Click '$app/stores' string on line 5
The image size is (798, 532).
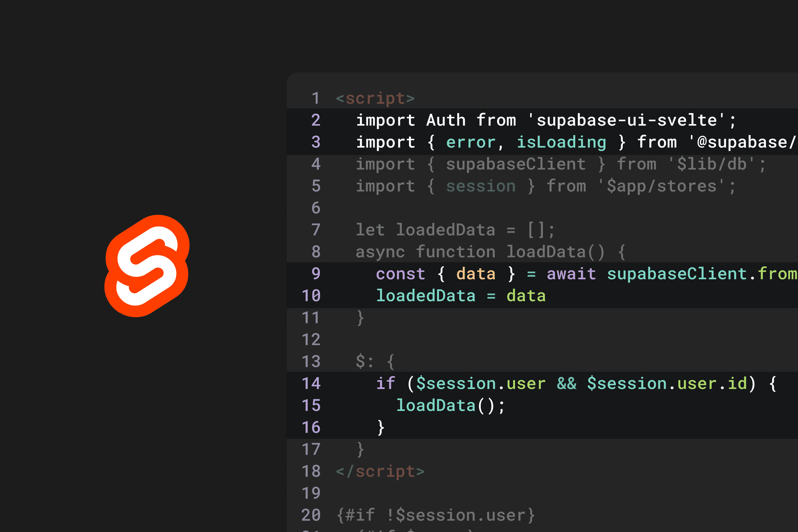pyautogui.click(x=661, y=187)
